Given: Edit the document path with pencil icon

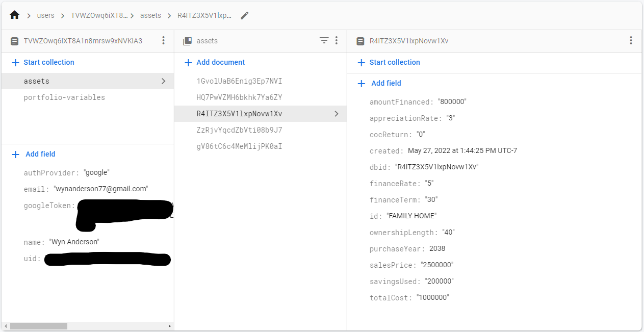Looking at the screenshot, I should pos(245,15).
